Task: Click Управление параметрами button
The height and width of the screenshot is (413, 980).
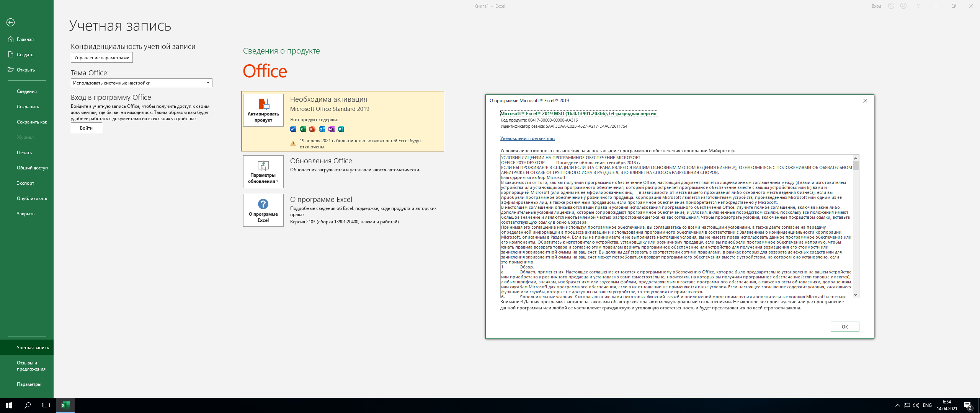Action: click(x=102, y=58)
